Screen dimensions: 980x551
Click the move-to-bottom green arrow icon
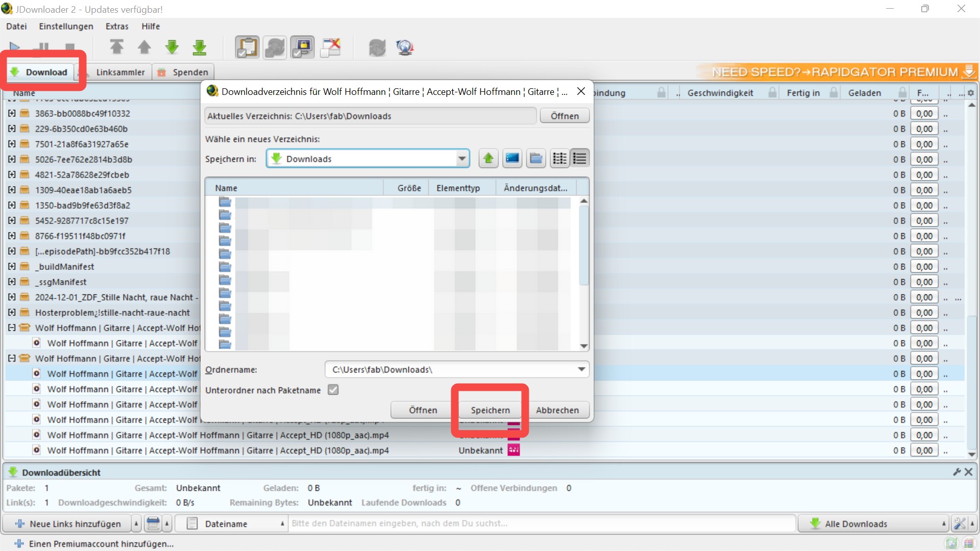click(200, 47)
